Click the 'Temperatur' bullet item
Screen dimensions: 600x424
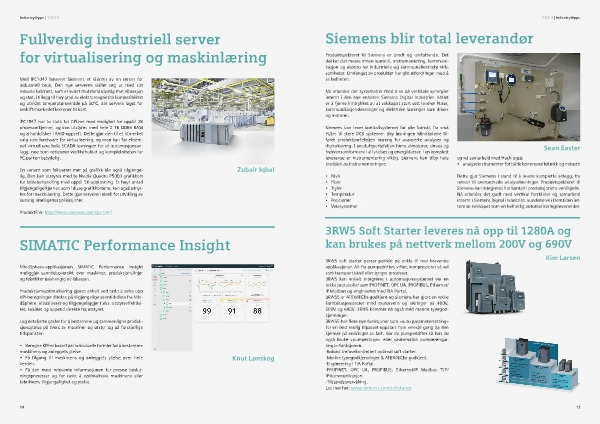pos(343,194)
